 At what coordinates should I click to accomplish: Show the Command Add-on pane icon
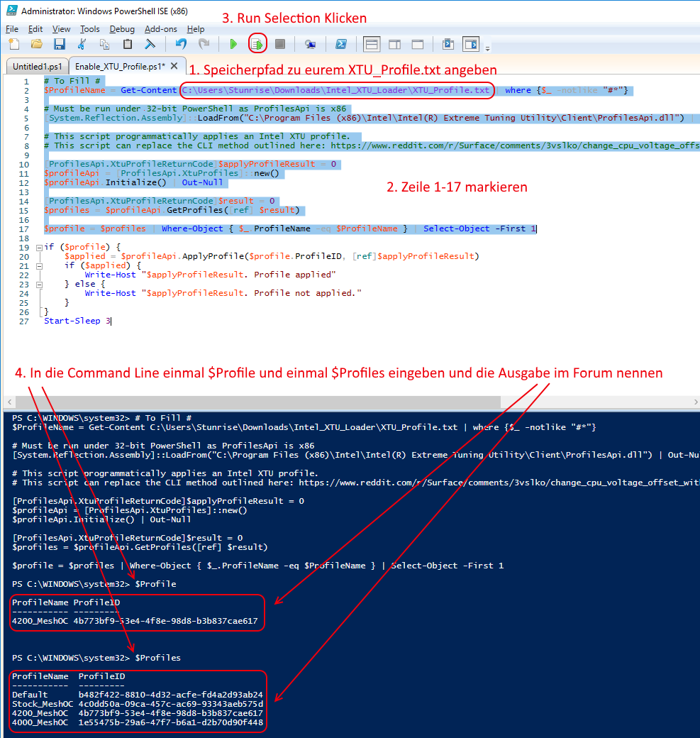[x=471, y=44]
